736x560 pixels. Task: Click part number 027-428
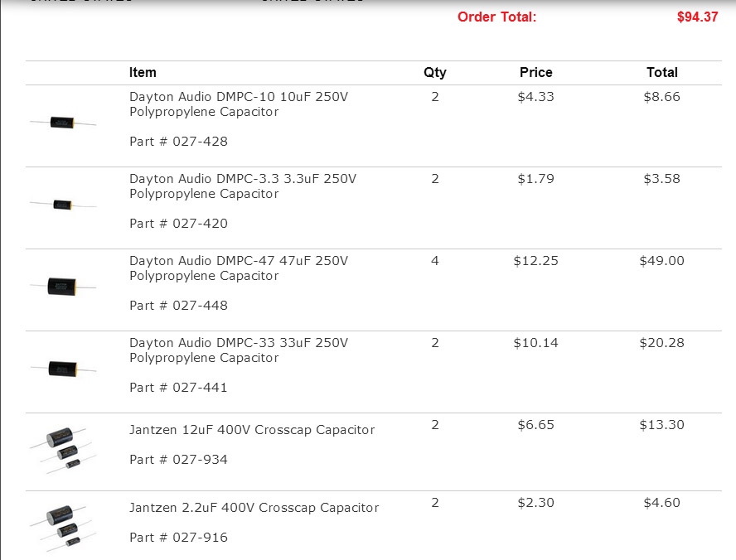(x=178, y=142)
